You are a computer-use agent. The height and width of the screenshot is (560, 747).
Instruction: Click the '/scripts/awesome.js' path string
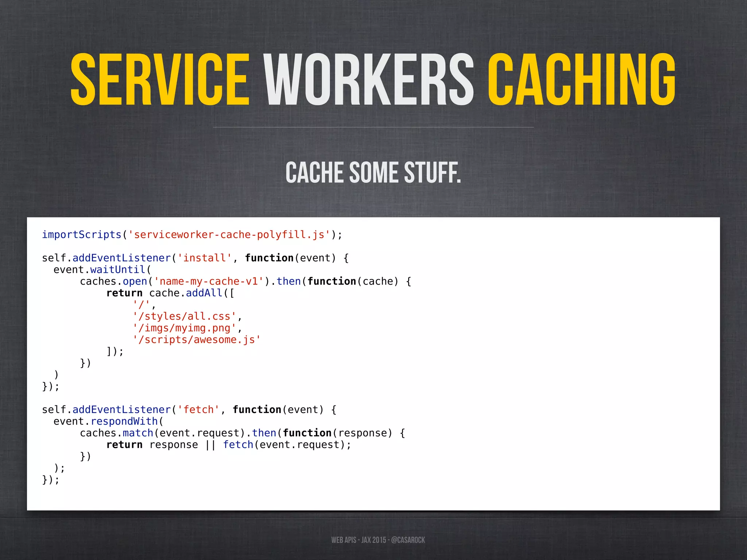tap(197, 340)
